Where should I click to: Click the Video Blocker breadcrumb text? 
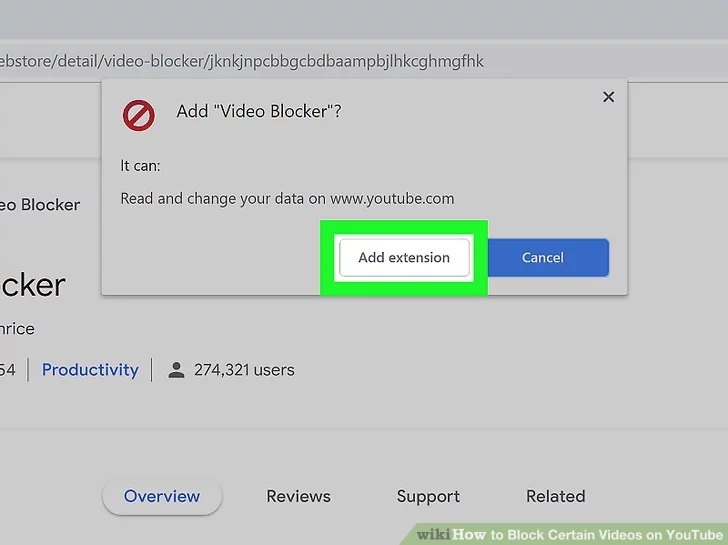point(40,204)
